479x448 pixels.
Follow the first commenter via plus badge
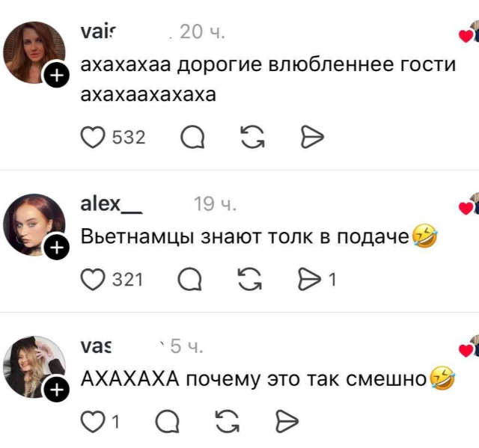point(57,75)
